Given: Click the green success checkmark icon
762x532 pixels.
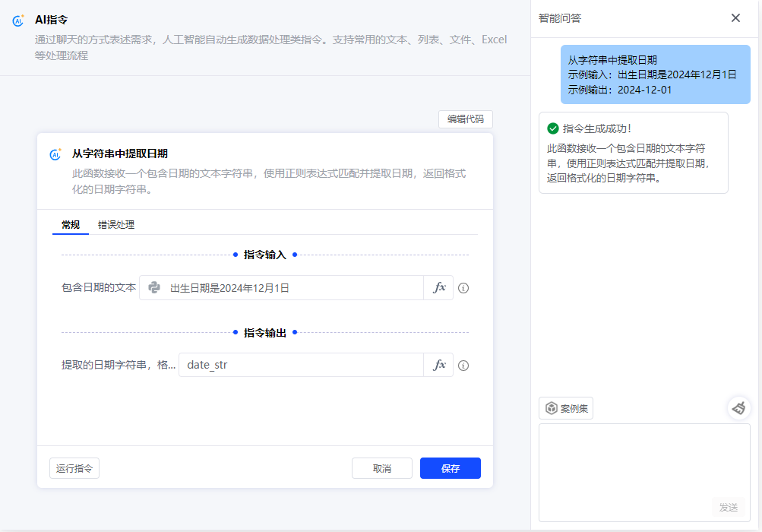Looking at the screenshot, I should (x=553, y=128).
